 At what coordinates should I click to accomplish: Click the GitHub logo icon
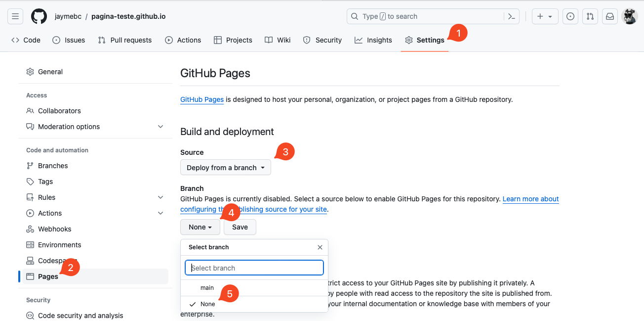pyautogui.click(x=39, y=16)
